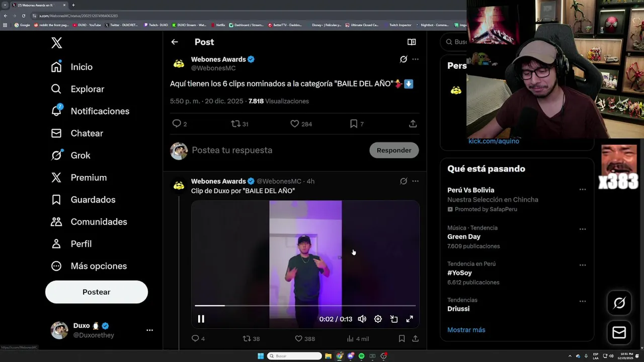
Task: Repost the clip post with 38 reposts
Action: [x=251, y=339]
